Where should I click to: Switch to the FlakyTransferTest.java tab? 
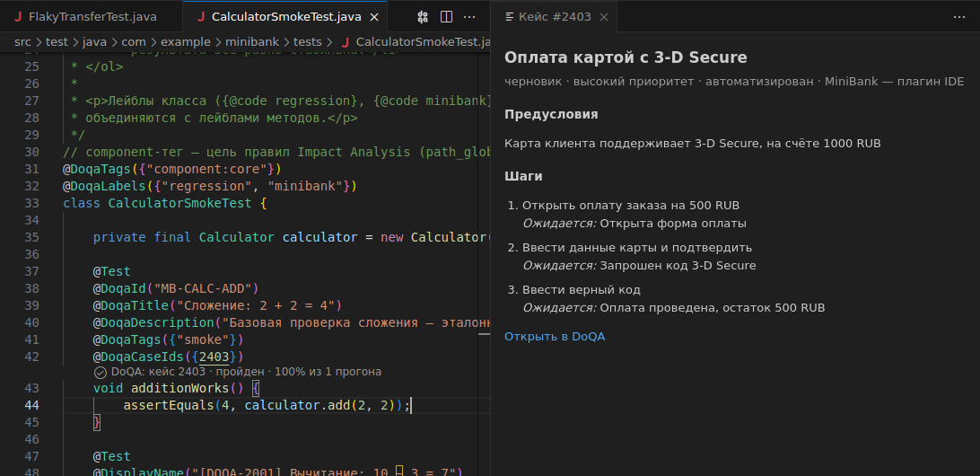(92, 17)
